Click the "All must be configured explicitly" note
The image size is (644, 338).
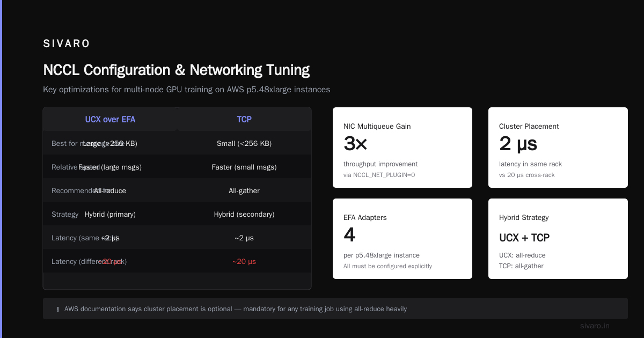tap(387, 266)
